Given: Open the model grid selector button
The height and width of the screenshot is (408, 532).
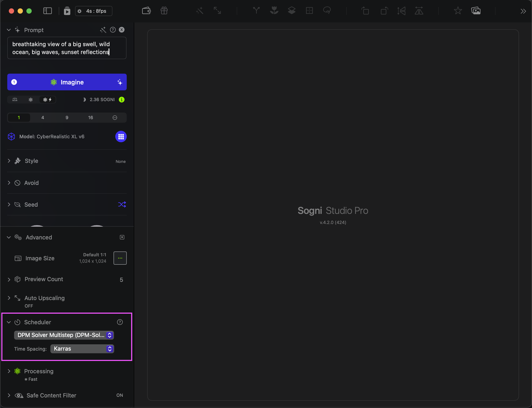Looking at the screenshot, I should 121,137.
